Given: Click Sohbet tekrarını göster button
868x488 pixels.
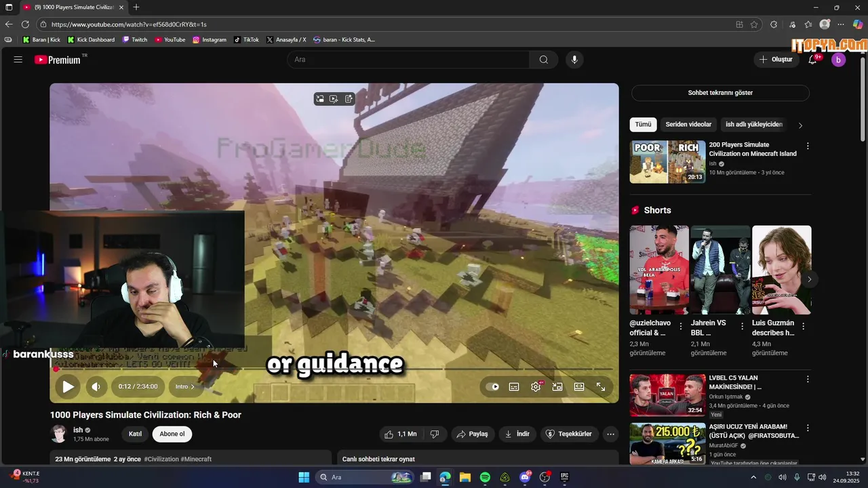Looking at the screenshot, I should click(720, 93).
